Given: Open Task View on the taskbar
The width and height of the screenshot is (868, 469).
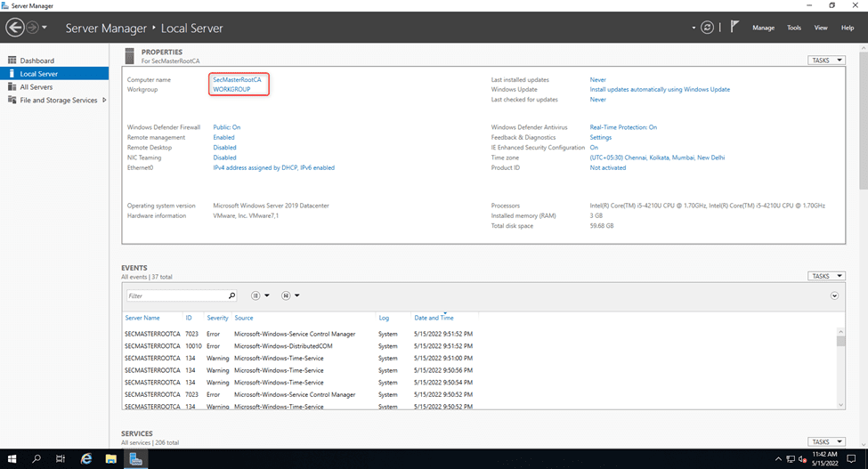Looking at the screenshot, I should pos(61,459).
